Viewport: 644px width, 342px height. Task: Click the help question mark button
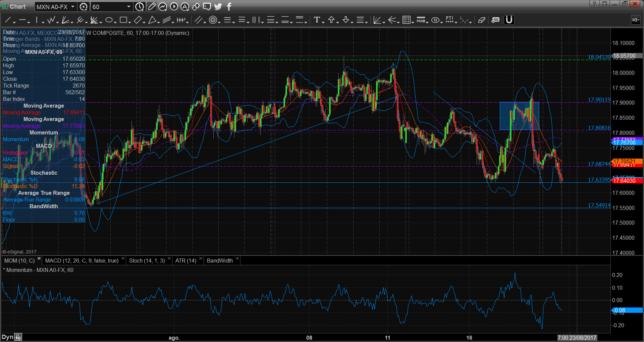pos(594,4)
